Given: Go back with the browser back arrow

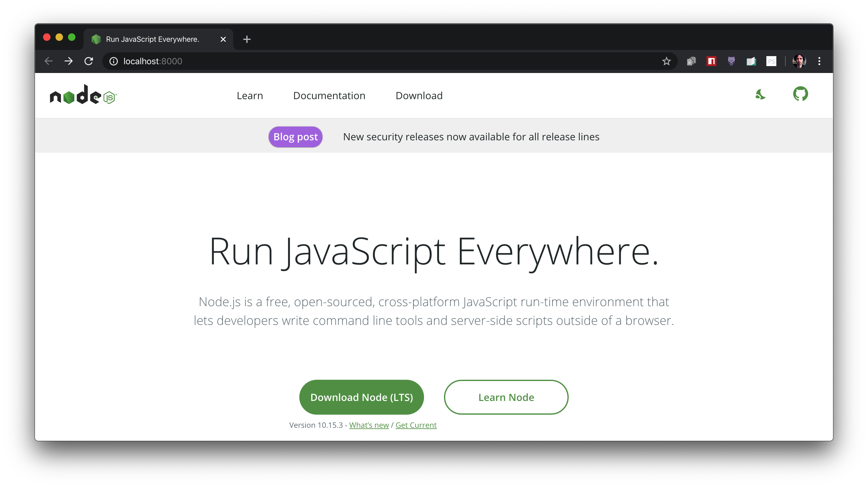Looking at the screenshot, I should tap(49, 61).
